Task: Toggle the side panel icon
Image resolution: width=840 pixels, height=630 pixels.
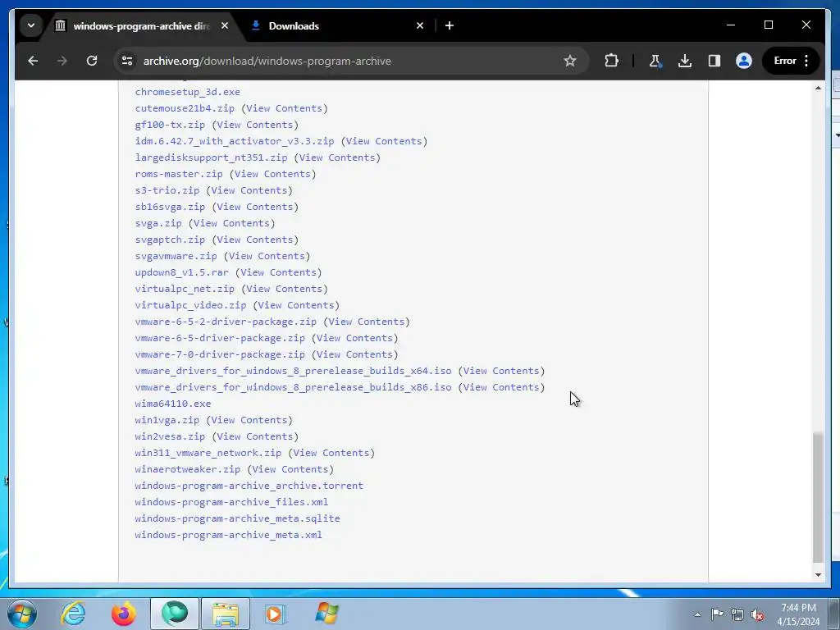Action: pos(714,61)
